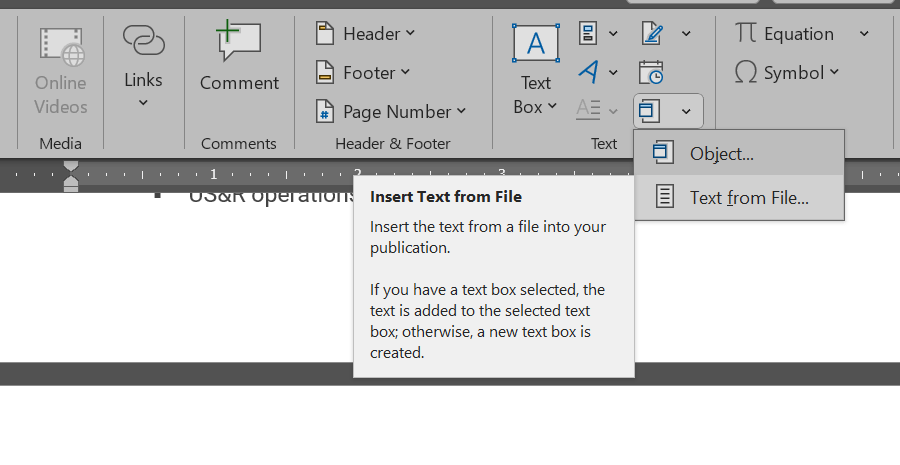The image size is (900, 465).
Task: Expand the Equation dropdown arrow
Action: tap(864, 34)
